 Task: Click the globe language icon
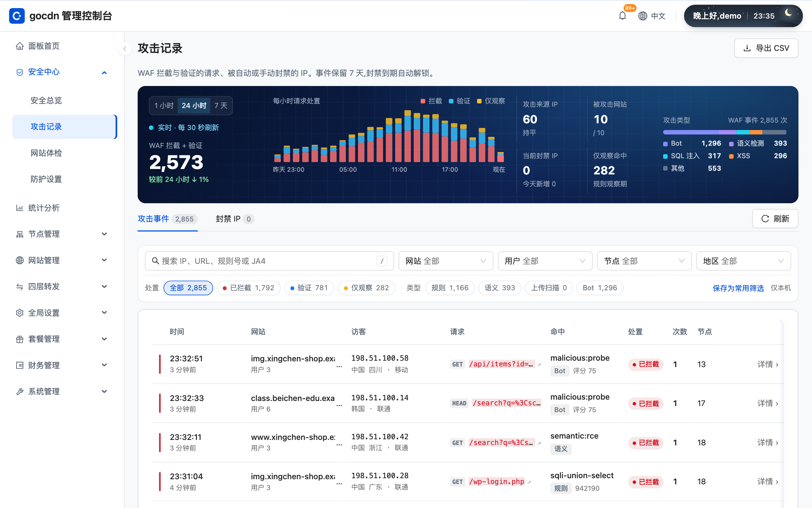click(642, 16)
